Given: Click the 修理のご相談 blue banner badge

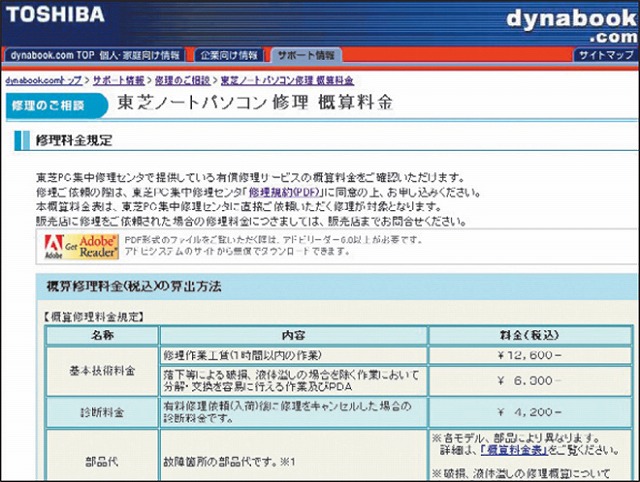Looking at the screenshot, I should [48, 104].
